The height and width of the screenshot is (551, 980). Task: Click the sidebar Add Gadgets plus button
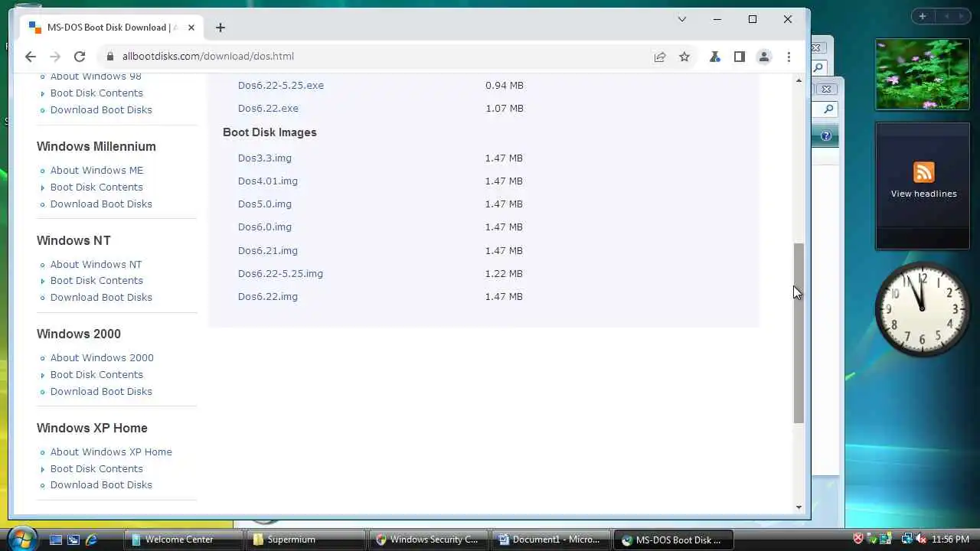923,16
